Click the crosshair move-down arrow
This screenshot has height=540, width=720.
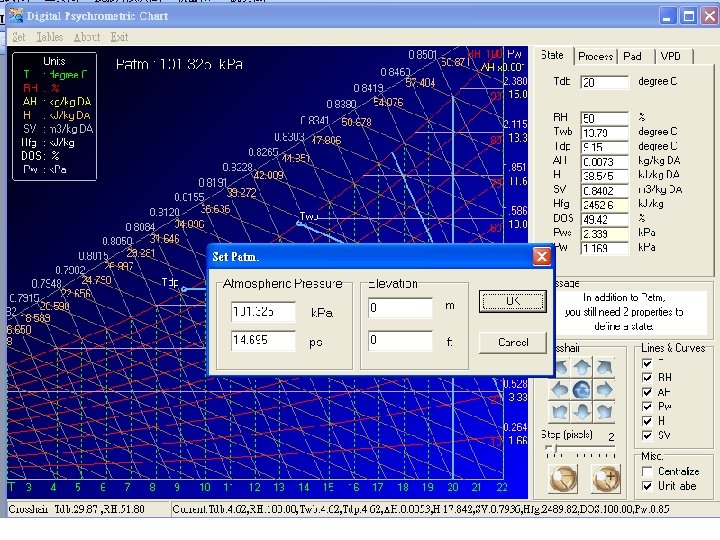584,411
